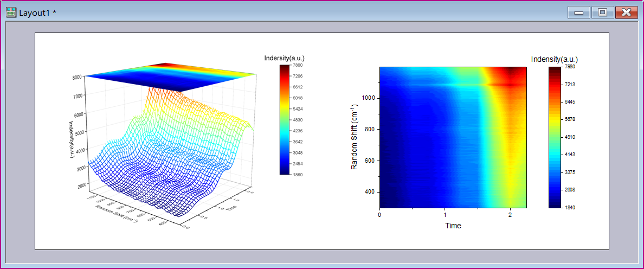Click the tick label 2 on heatmap X-axis

point(510,215)
